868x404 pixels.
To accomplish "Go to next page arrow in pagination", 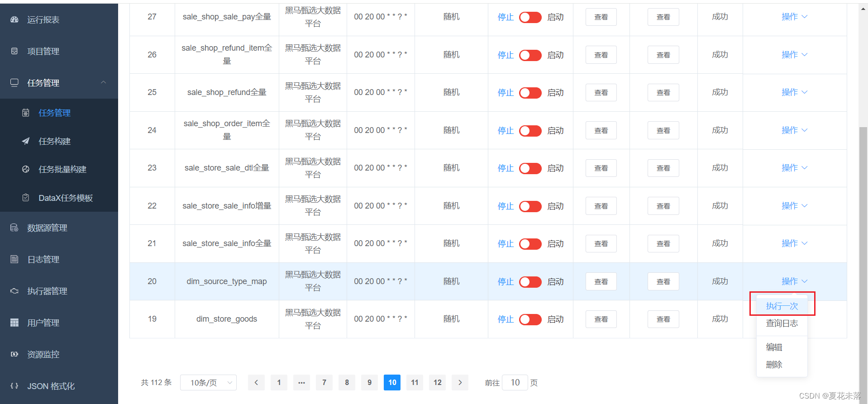I will 460,383.
